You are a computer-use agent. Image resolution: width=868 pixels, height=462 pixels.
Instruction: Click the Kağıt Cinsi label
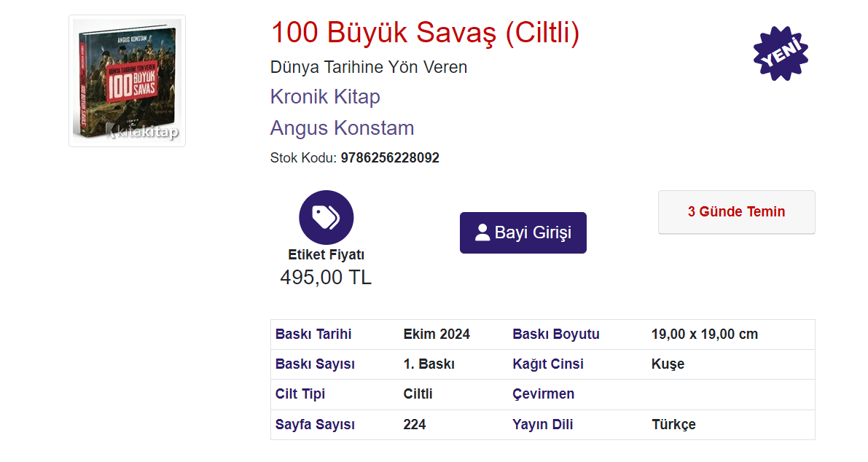coord(548,364)
